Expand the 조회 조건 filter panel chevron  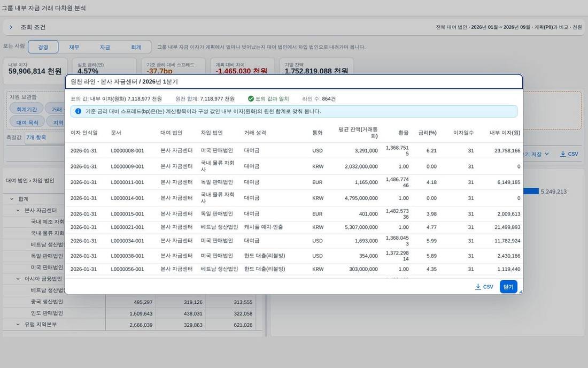tap(11, 27)
